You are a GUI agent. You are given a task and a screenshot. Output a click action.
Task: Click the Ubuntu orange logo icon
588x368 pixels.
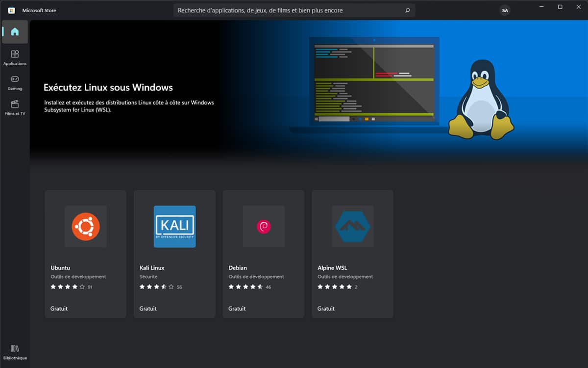tap(86, 226)
